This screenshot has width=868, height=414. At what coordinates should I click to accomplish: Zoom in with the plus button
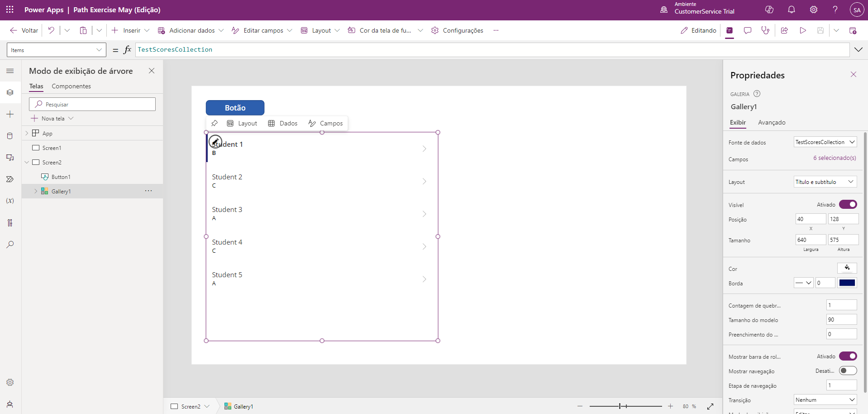pyautogui.click(x=670, y=406)
